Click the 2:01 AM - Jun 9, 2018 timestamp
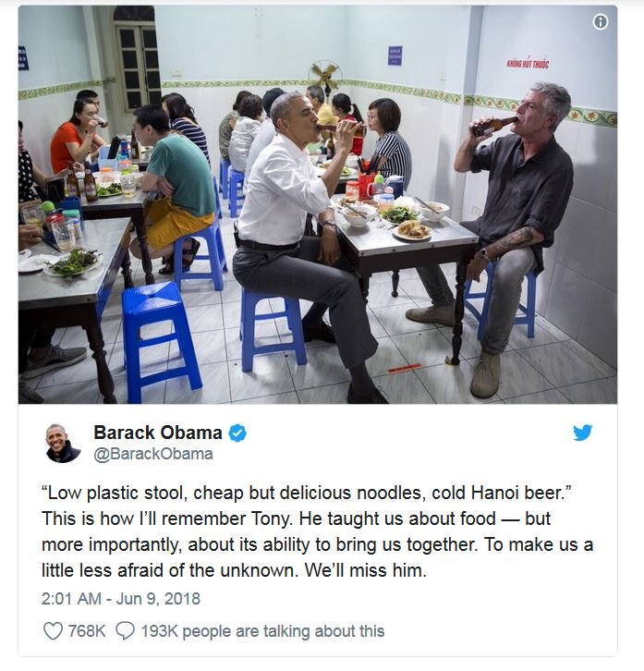This screenshot has height=671, width=644. pyautogui.click(x=121, y=599)
